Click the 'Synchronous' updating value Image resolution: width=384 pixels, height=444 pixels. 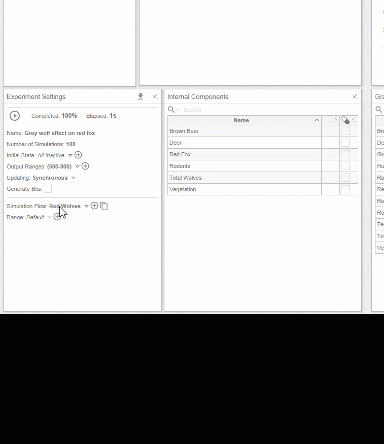coord(50,178)
